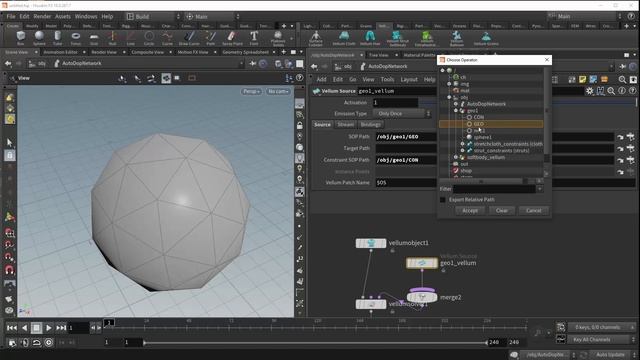The height and width of the screenshot is (360, 640).
Task: Click the Vellum Hair shelf tool
Action: click(370, 38)
